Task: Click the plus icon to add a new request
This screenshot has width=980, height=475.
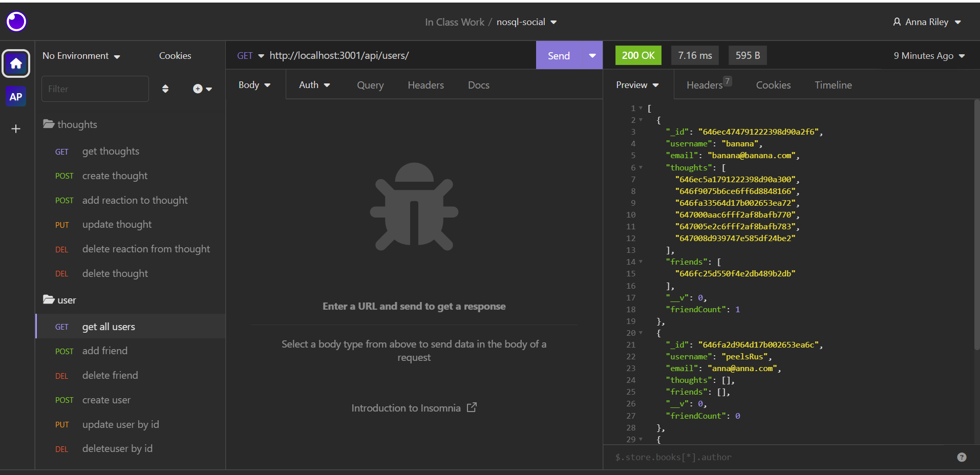Action: coord(198,89)
